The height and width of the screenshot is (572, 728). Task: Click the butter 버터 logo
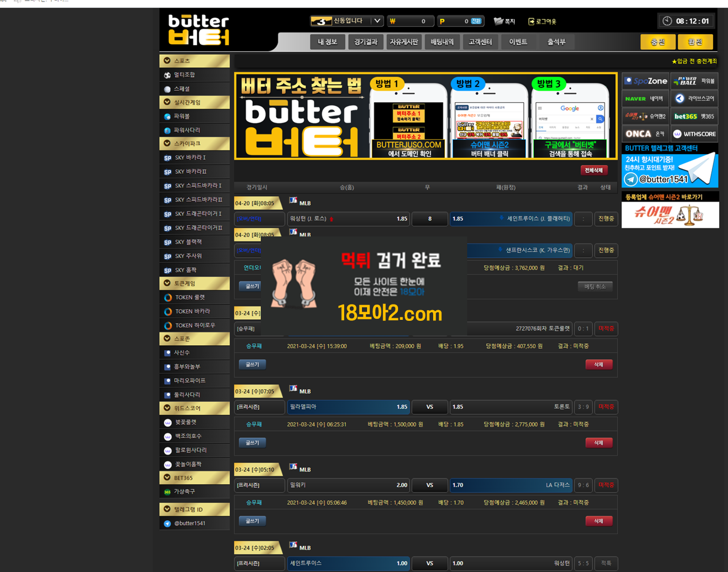click(x=199, y=29)
